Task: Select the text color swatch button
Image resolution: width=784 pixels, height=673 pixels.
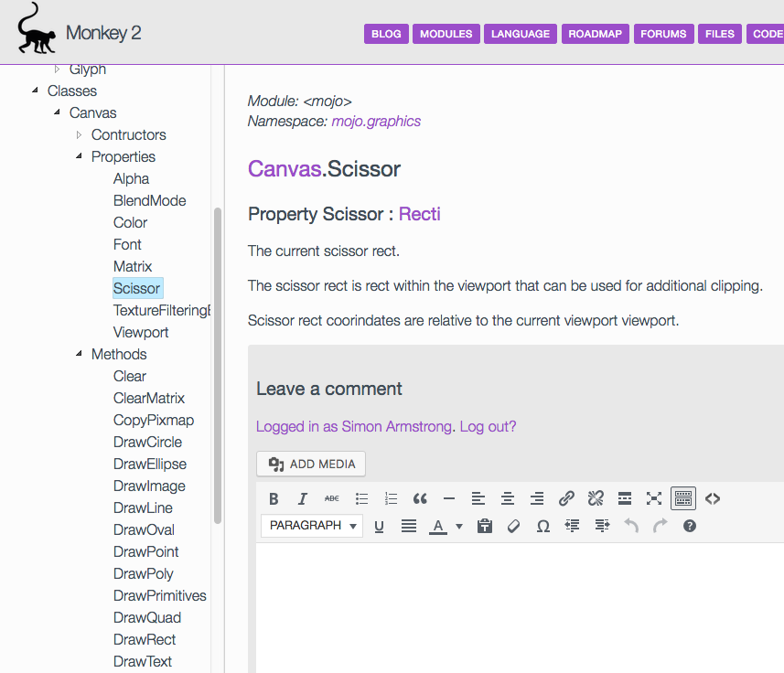Action: [x=438, y=526]
